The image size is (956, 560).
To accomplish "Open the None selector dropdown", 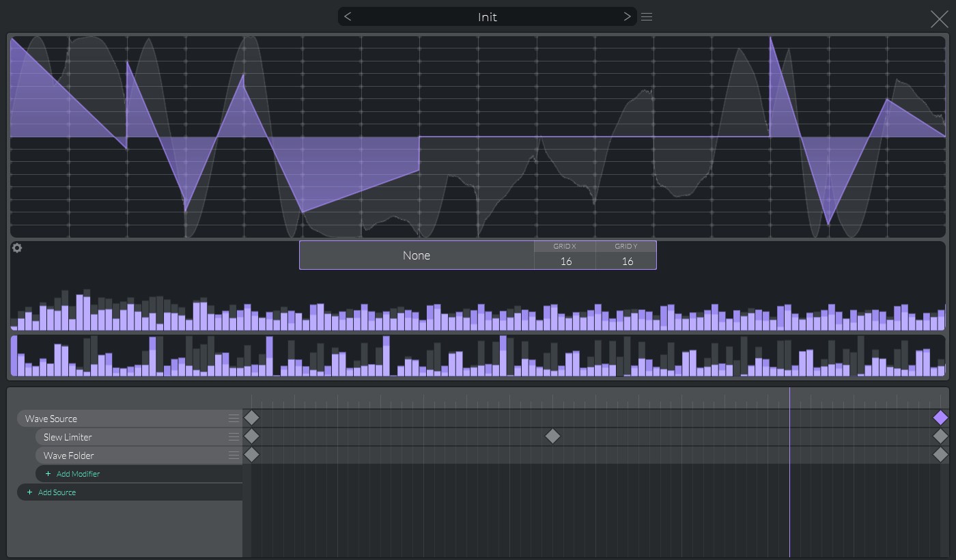I will 417,255.
